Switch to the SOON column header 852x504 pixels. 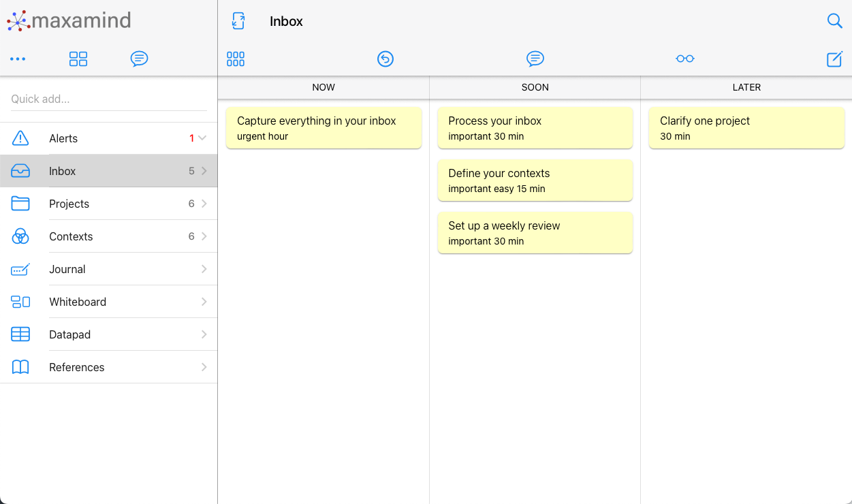535,87
